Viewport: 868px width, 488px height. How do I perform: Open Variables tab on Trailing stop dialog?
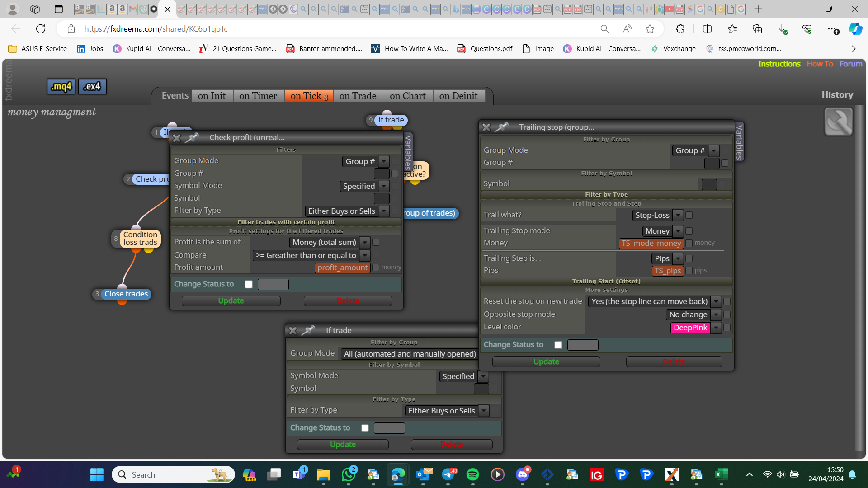739,142
